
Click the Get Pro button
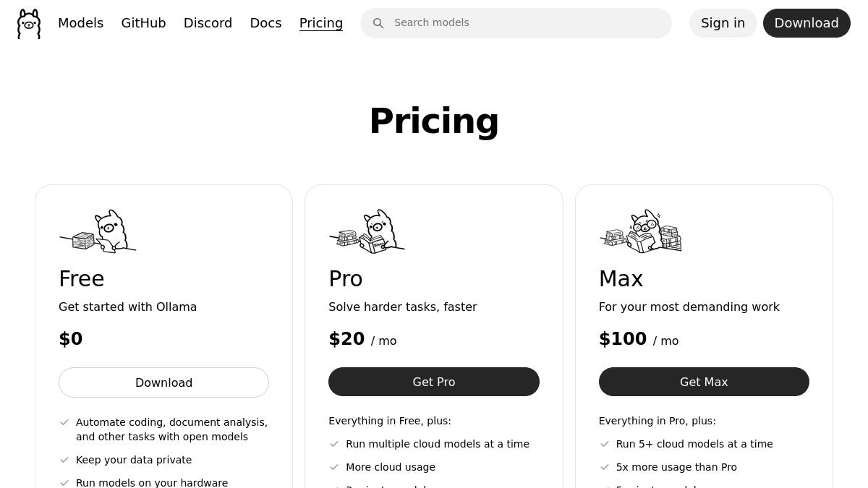click(434, 382)
